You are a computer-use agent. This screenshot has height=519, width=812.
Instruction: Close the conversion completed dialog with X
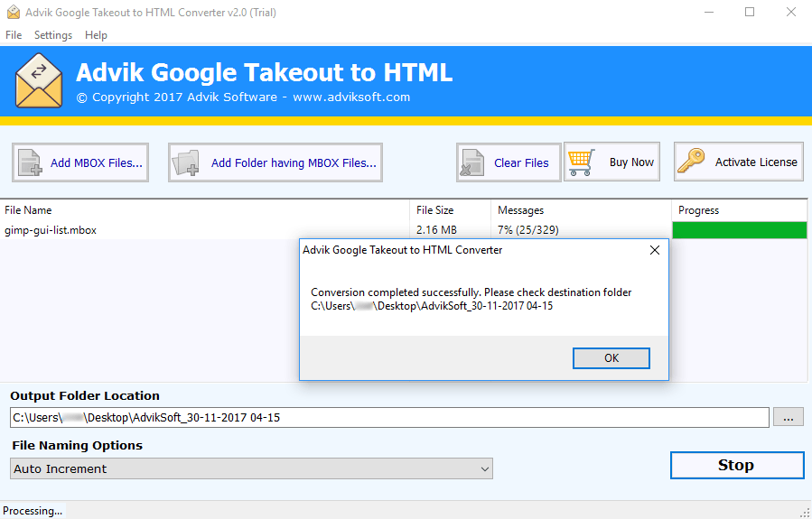click(x=655, y=250)
